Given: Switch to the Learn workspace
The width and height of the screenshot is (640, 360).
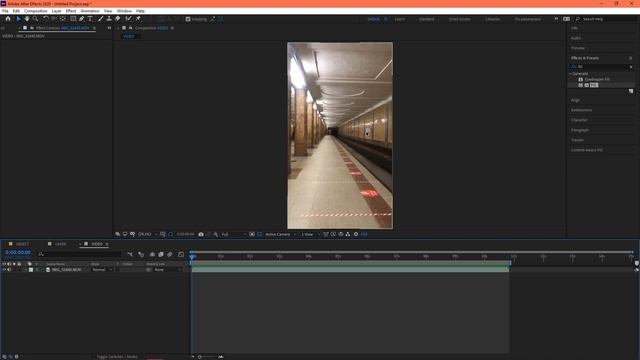Looking at the screenshot, I should [400, 19].
